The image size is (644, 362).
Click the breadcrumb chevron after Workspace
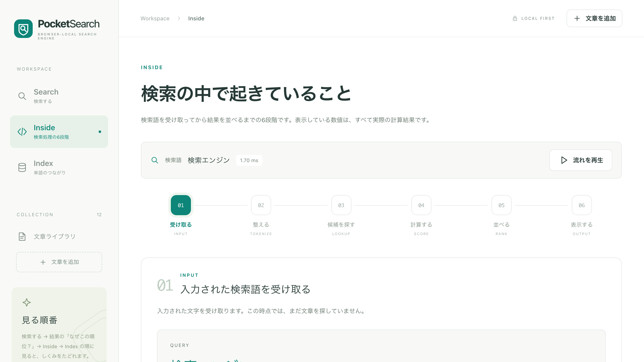click(179, 18)
